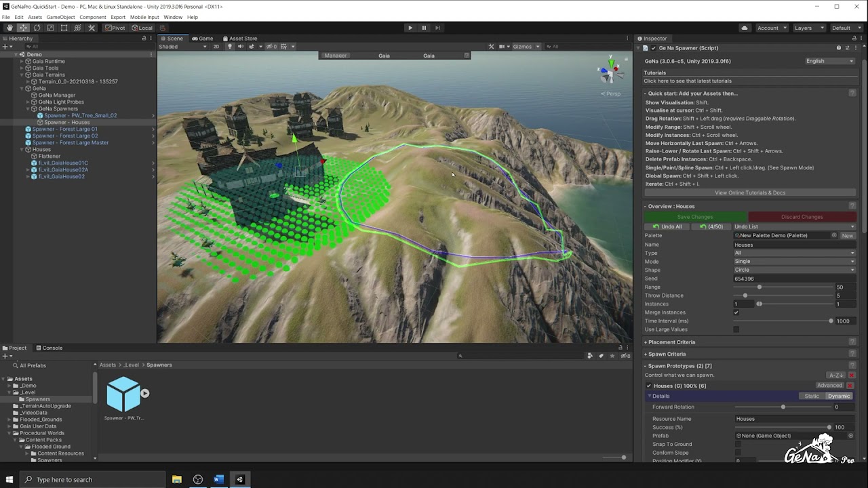Enable Use Large Values checkbox
This screenshot has width=868, height=488.
736,329
